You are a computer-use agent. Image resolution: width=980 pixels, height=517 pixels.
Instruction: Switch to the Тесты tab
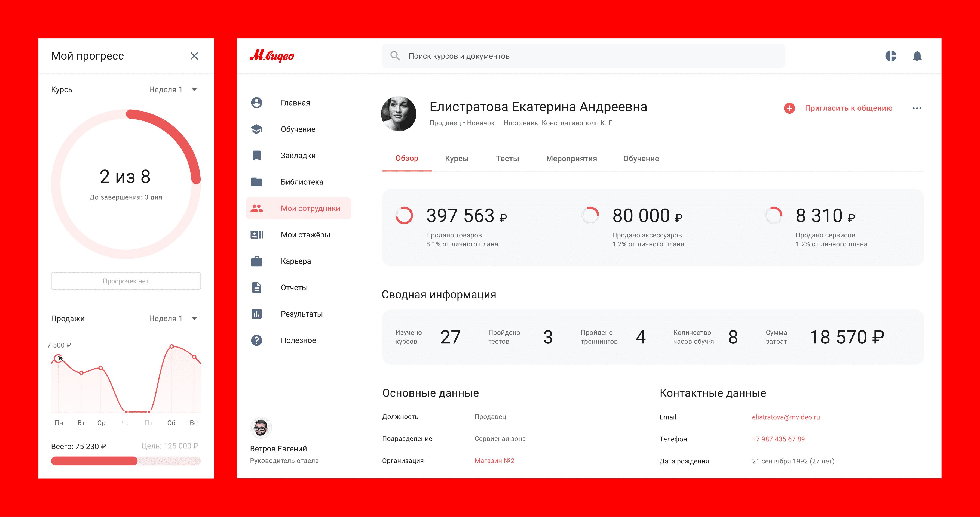coord(507,159)
